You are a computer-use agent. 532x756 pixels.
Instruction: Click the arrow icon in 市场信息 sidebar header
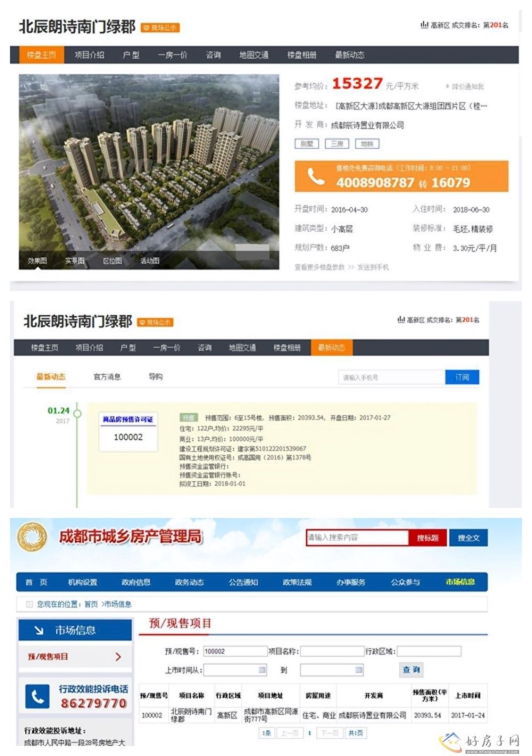pyautogui.click(x=39, y=630)
